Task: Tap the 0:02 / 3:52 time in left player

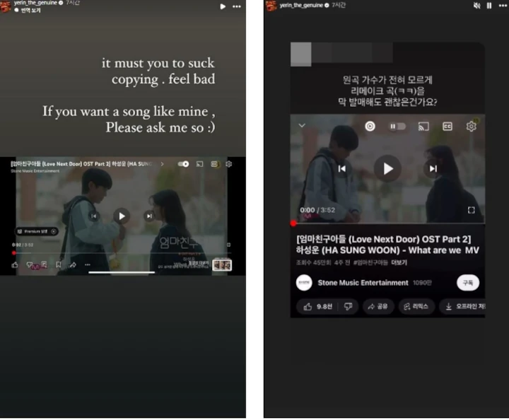Action: tap(23, 245)
